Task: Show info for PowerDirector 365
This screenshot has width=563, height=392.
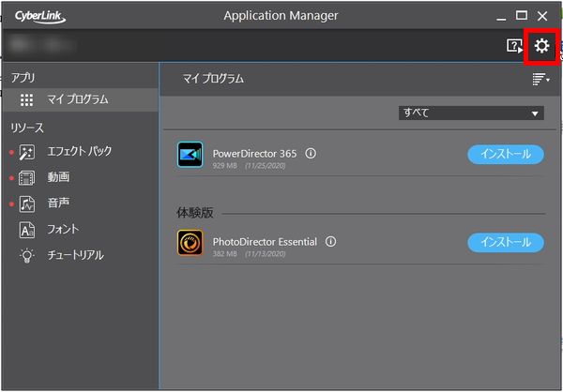Action: tap(311, 154)
